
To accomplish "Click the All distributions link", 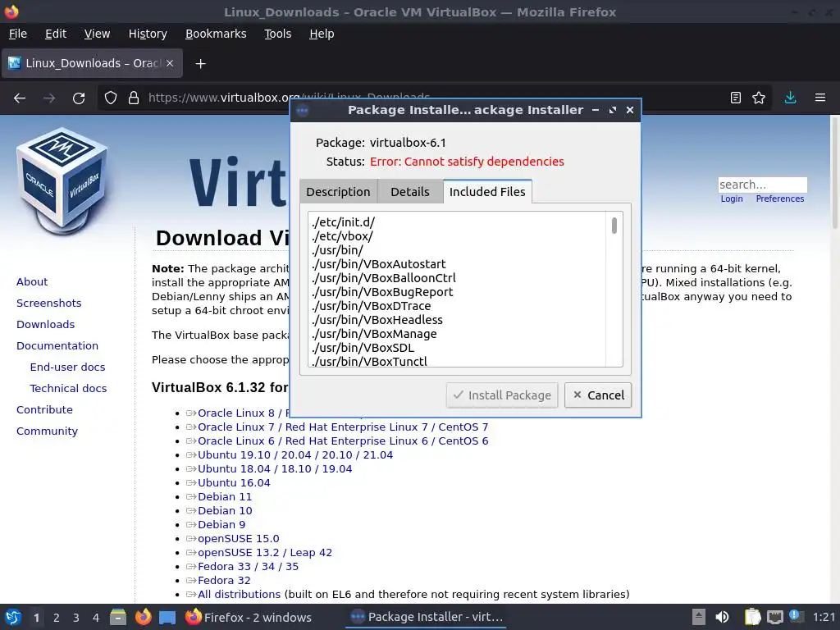I will [x=239, y=594].
